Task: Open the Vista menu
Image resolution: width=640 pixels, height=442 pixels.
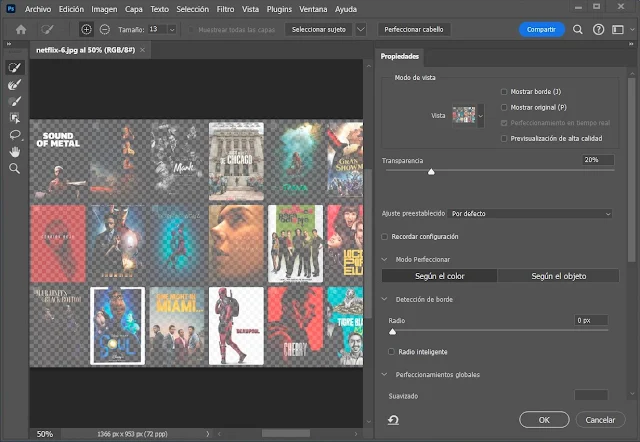Action: click(250, 9)
